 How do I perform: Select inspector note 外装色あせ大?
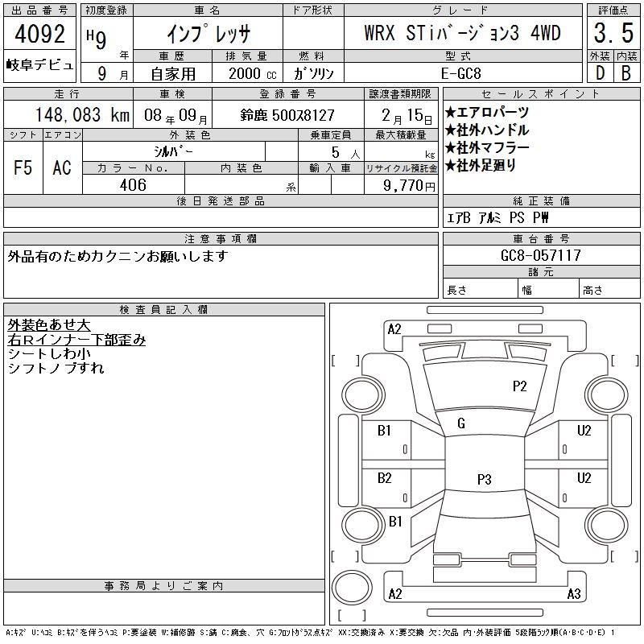49,325
